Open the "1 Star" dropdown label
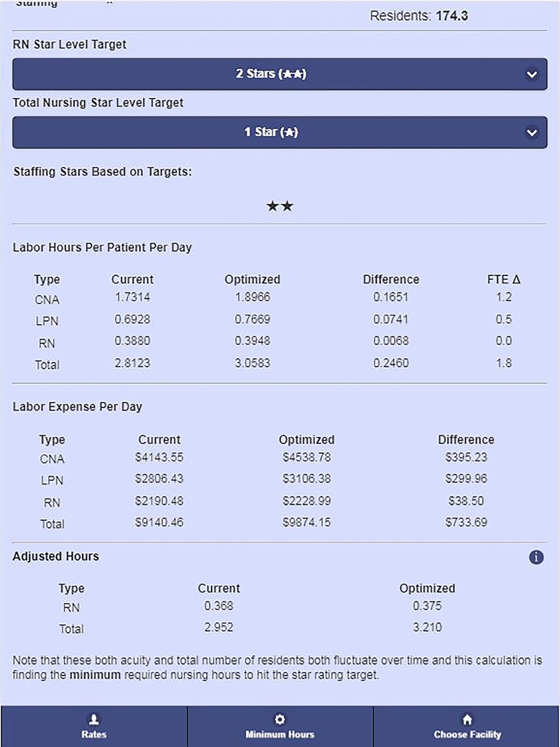Screen dimensions: 560x747 coord(271,132)
